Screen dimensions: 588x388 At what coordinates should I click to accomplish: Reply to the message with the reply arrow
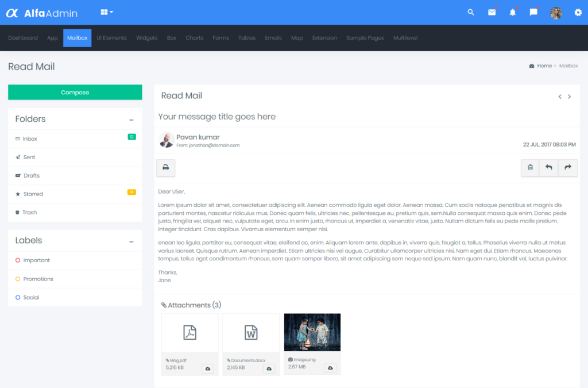pos(548,167)
